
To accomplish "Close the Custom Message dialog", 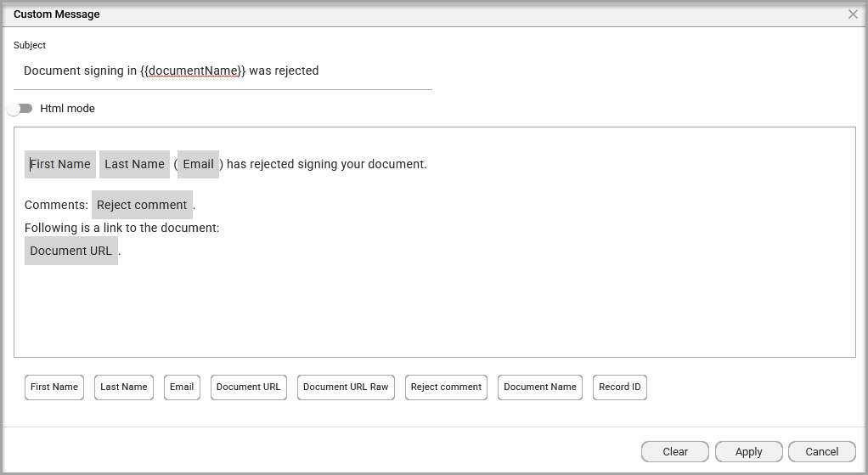I will point(853,14).
